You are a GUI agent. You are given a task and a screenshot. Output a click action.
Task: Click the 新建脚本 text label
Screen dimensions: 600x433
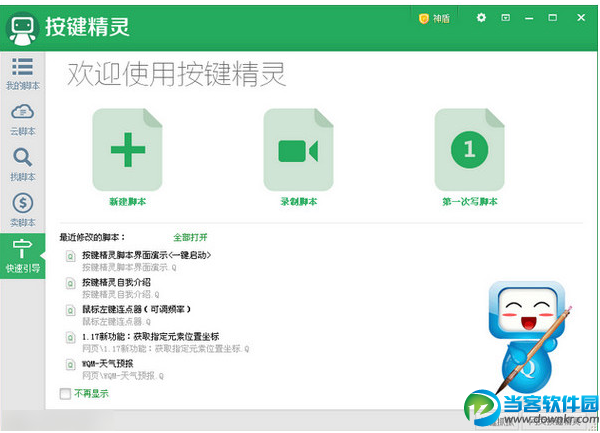pos(127,202)
